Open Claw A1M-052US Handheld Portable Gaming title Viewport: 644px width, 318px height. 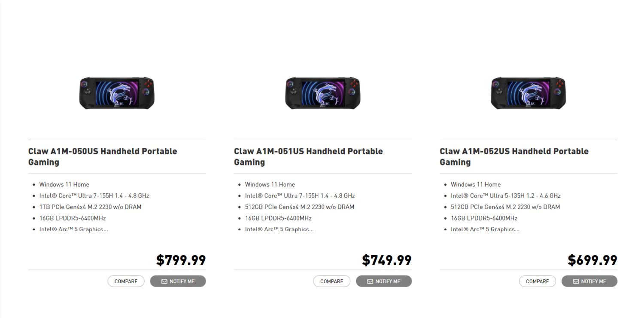514,156
